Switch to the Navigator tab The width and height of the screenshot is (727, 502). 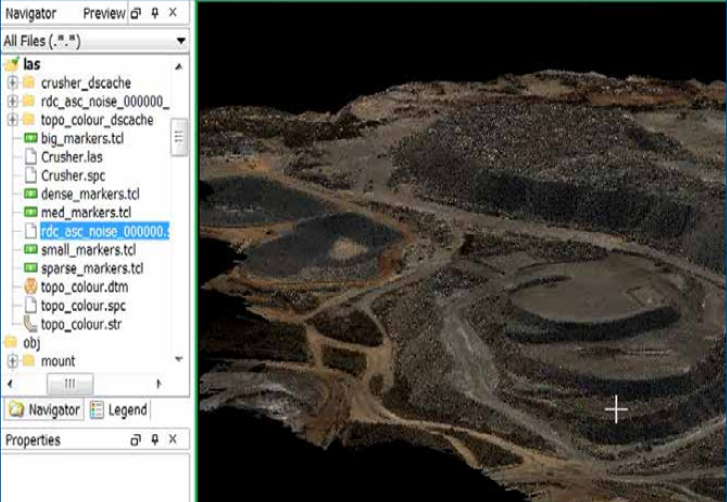(x=44, y=410)
